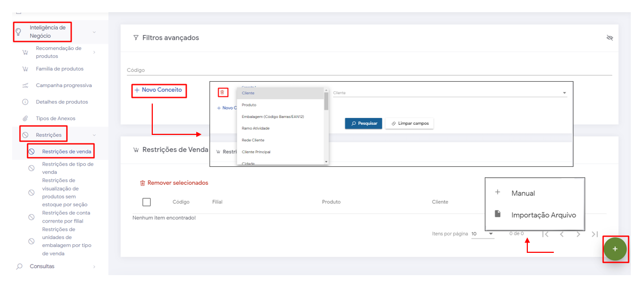This screenshot has width=644, height=290.
Task: Choose Importação Arquivo from the add menu
Action: pos(543,215)
